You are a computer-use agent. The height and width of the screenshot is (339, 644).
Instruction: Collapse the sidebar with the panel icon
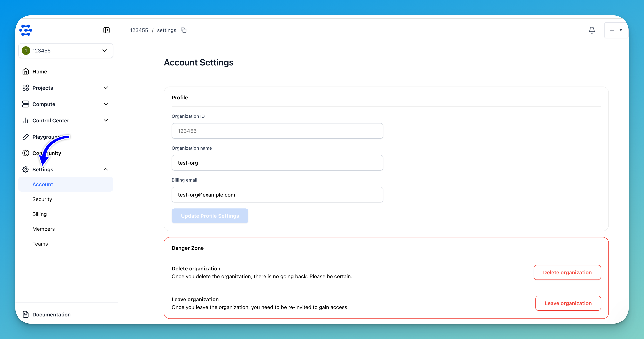(107, 30)
